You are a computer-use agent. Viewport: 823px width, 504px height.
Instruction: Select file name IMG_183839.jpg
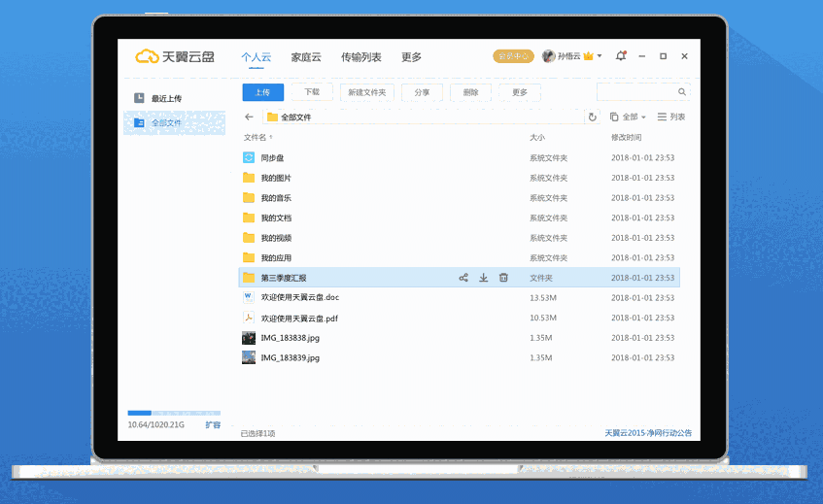291,357
